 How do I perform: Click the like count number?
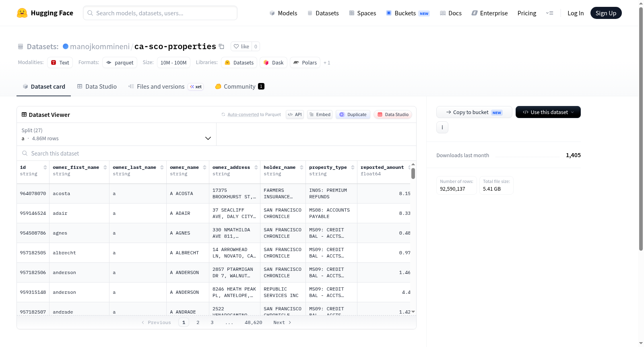(x=256, y=46)
